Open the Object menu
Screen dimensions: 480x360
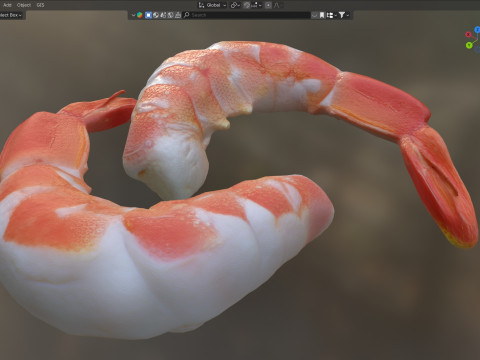[x=24, y=5]
